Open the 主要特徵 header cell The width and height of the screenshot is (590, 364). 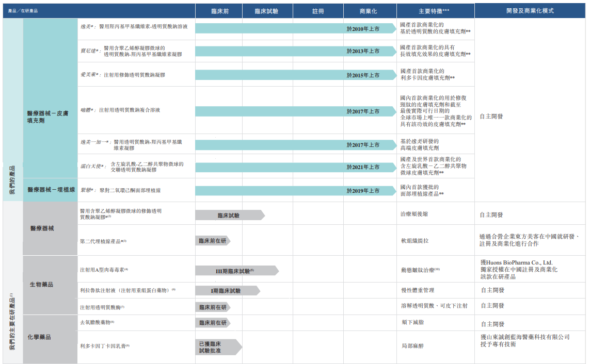(x=435, y=11)
